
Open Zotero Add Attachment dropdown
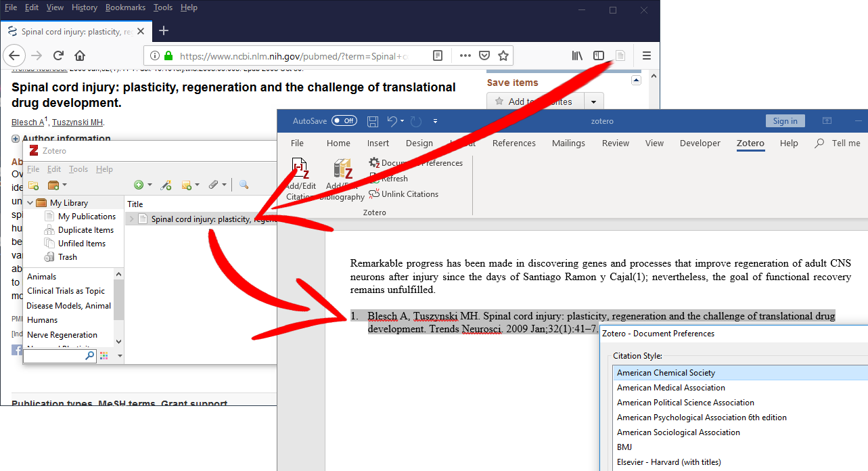click(x=217, y=185)
